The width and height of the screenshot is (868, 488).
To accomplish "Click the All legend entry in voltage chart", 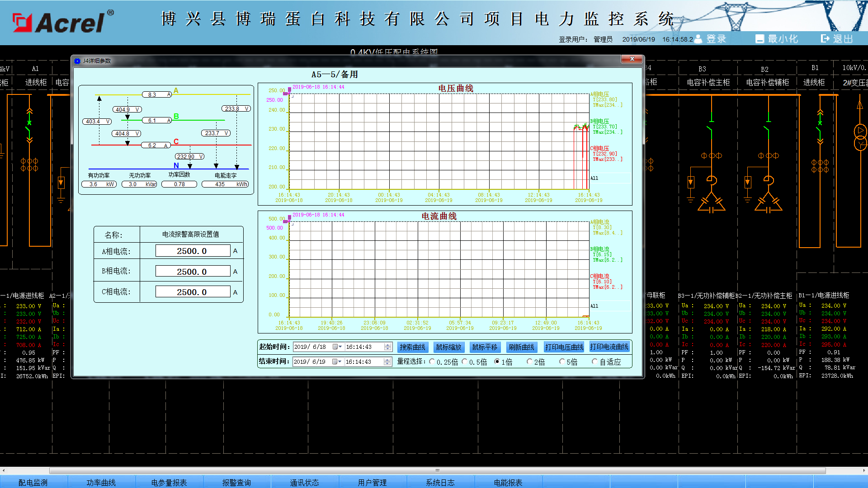I will [x=594, y=178].
